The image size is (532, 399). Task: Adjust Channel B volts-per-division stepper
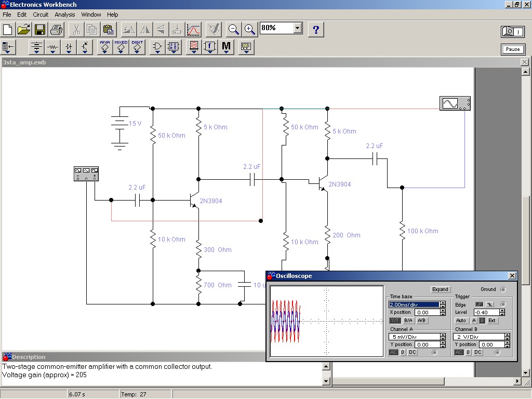[x=507, y=337]
